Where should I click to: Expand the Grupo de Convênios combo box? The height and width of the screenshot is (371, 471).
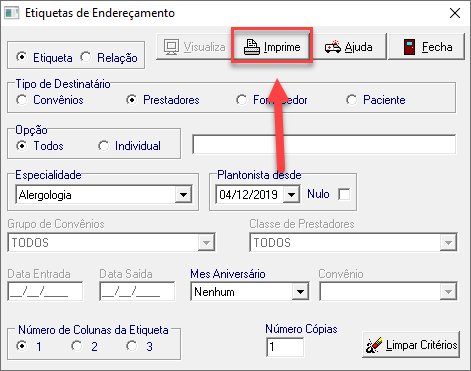[206, 243]
